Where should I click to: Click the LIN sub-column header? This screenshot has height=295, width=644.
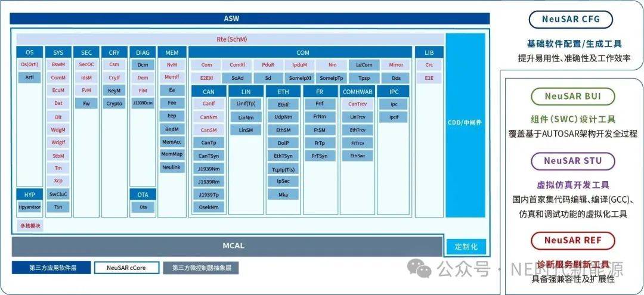click(x=246, y=92)
